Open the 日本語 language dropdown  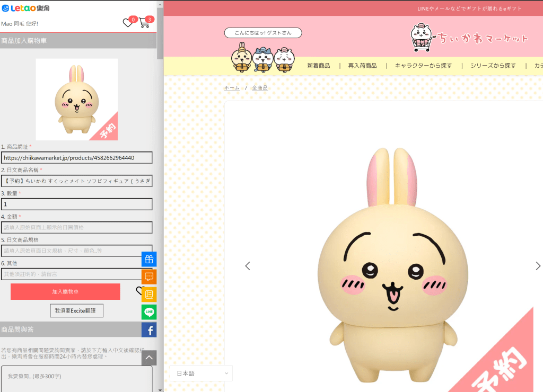(201, 373)
